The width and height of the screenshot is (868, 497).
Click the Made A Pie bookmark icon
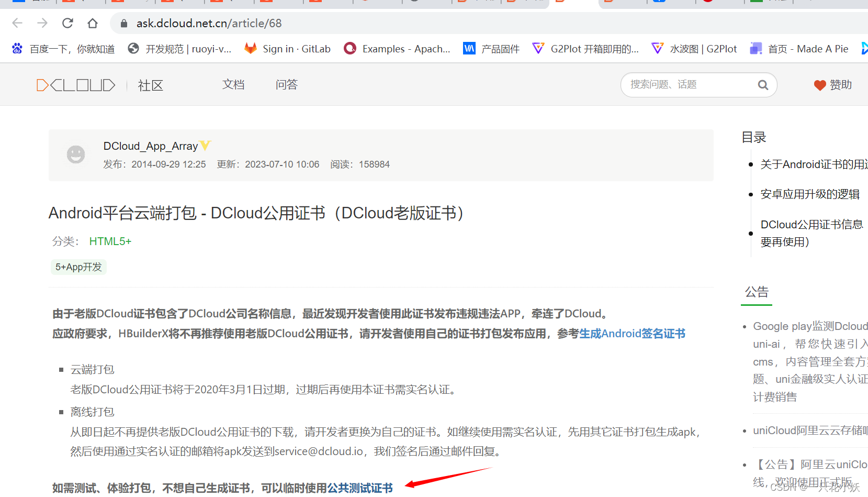point(756,49)
